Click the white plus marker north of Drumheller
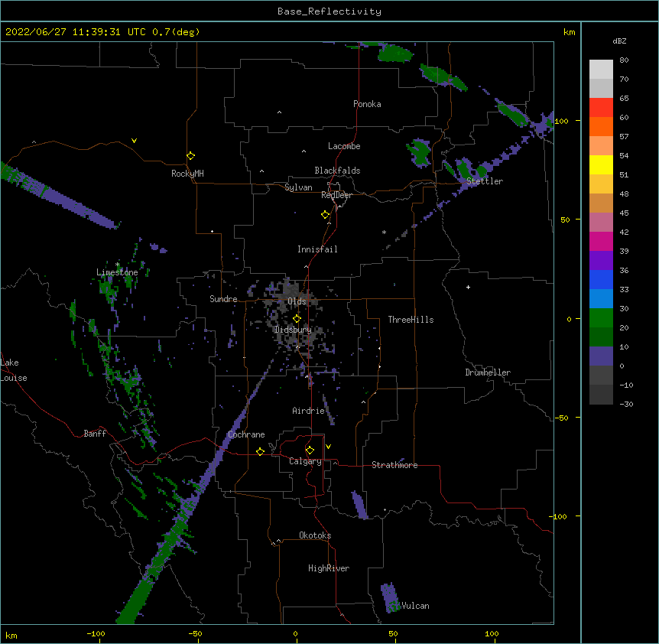Screen dimensions: 659x644 pos(468,287)
